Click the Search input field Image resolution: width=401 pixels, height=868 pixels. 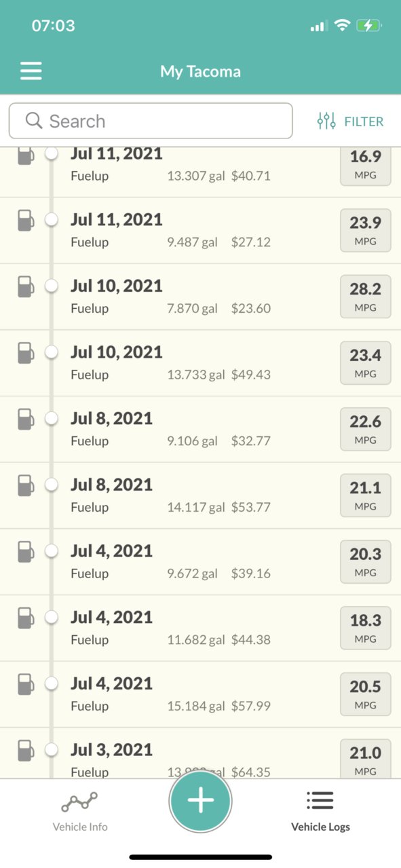151,121
